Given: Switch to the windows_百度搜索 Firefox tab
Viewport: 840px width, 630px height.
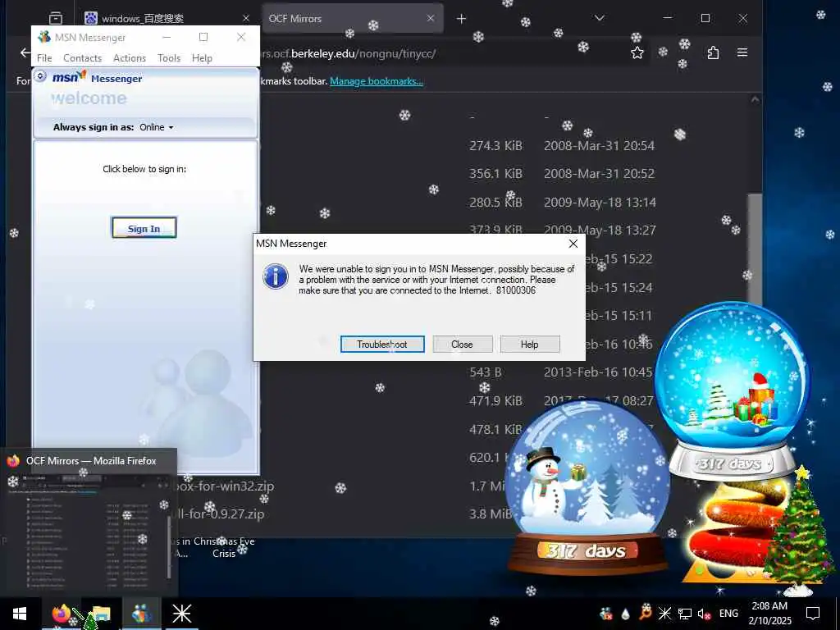Looking at the screenshot, I should (166, 18).
